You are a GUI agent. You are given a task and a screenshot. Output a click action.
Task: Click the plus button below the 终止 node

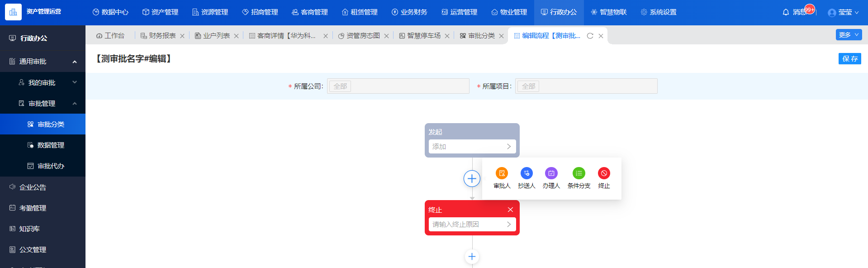point(472,257)
